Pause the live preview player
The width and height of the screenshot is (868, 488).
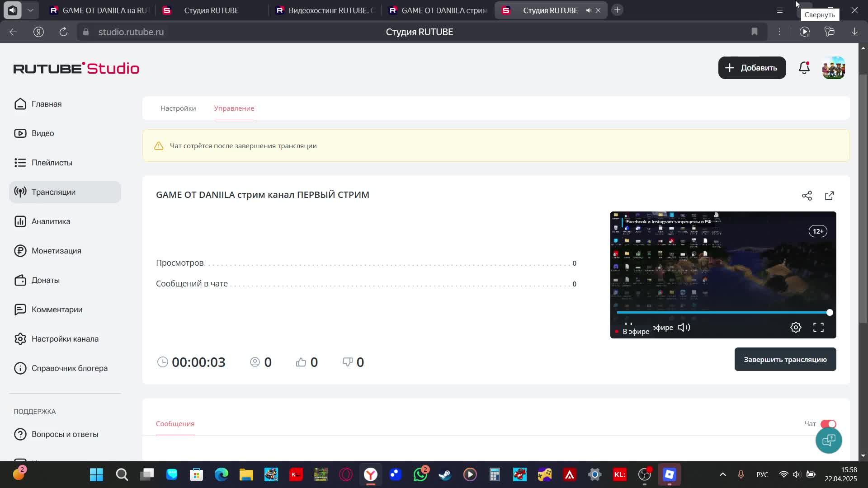628,324
